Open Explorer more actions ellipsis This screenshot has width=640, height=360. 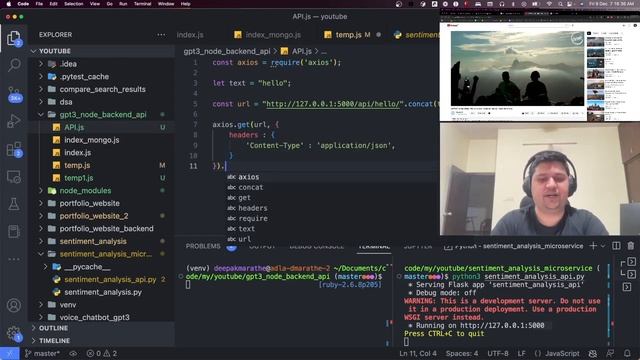pyautogui.click(x=161, y=35)
